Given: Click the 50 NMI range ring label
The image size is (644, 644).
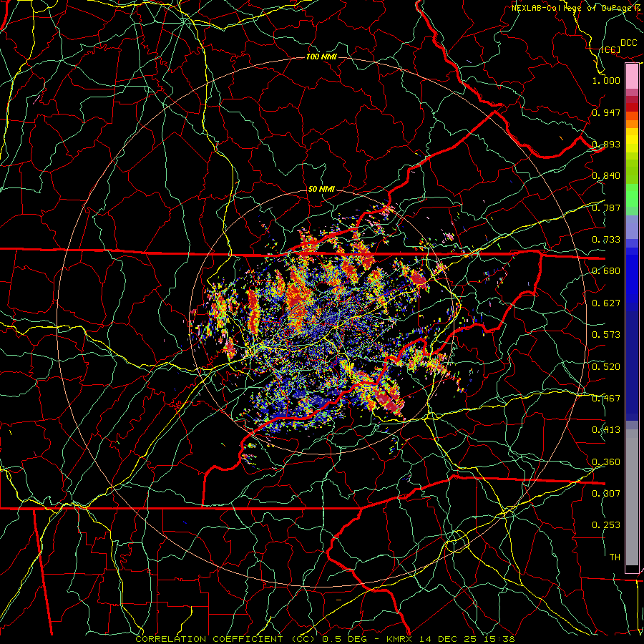Looking at the screenshot, I should tap(321, 189).
